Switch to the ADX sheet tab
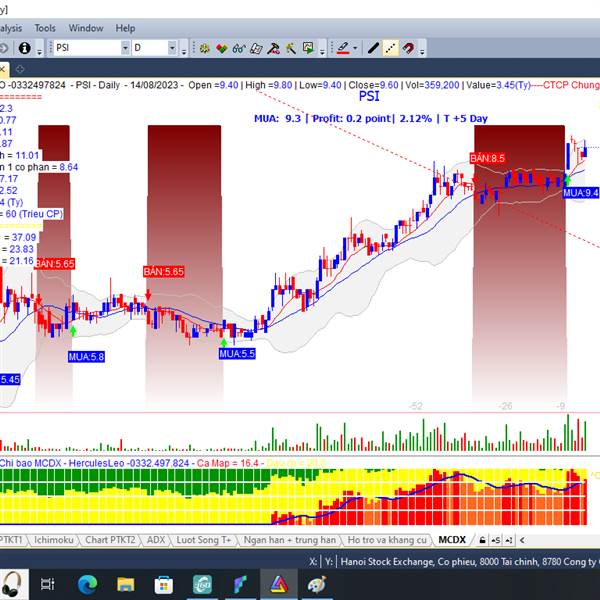600x600 pixels. (156, 540)
